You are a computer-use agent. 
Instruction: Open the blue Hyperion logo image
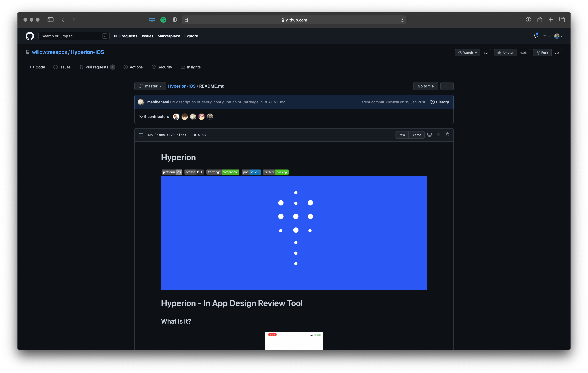click(294, 233)
